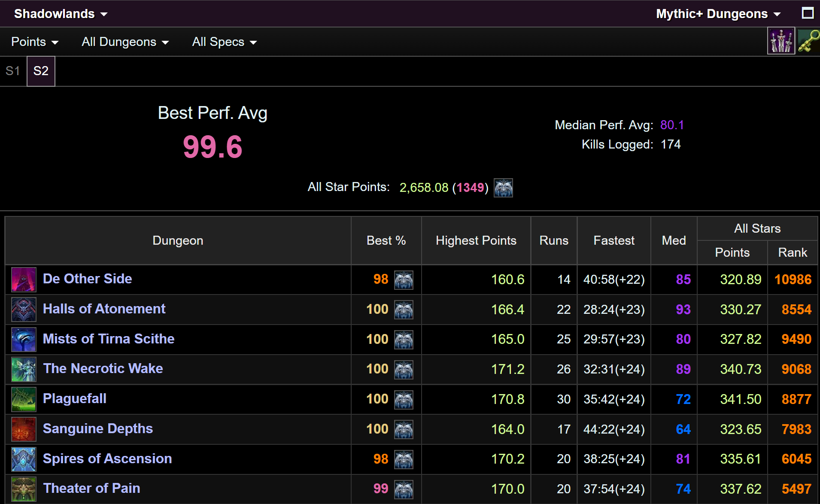
Task: Click Mists of Tirna Scithe dungeon thumbnail
Action: tap(24, 340)
